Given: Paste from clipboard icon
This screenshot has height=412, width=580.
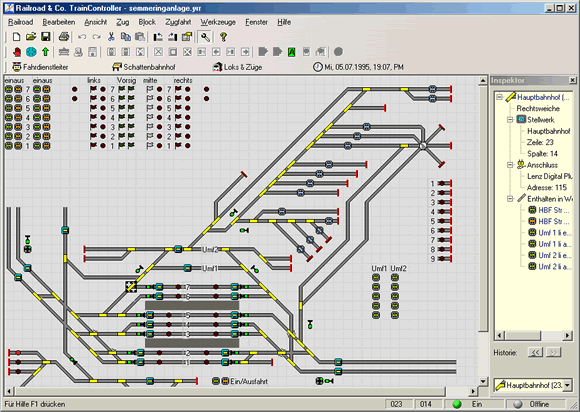Looking at the screenshot, I should [140, 37].
